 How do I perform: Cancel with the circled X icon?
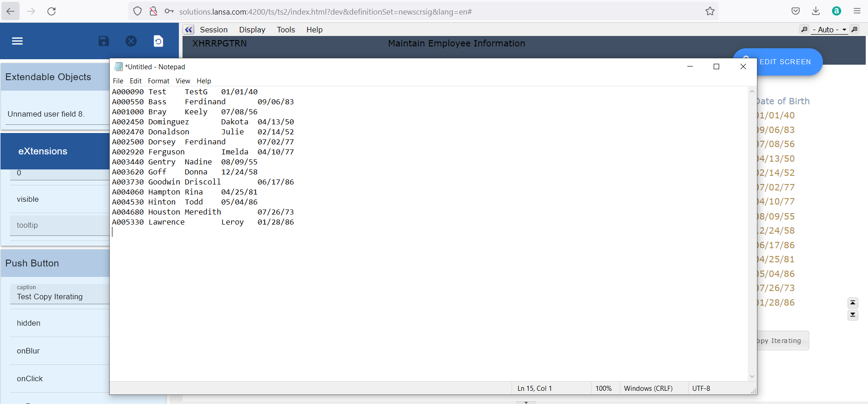click(x=131, y=41)
